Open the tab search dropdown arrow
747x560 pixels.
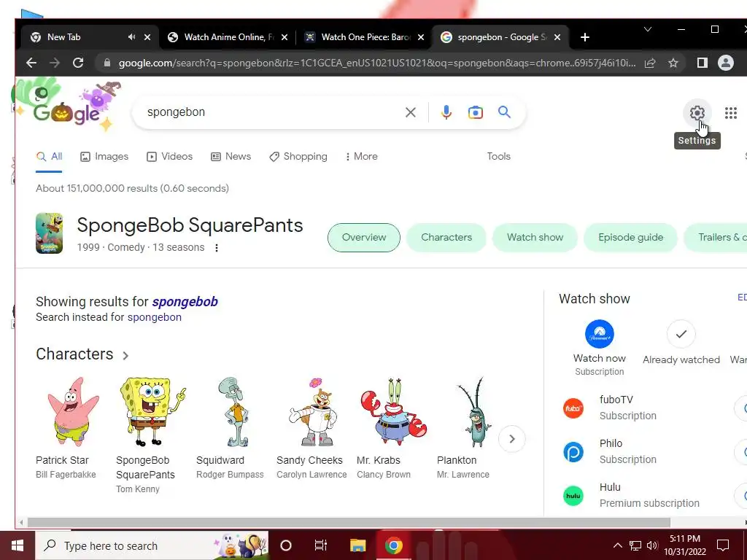point(648,29)
